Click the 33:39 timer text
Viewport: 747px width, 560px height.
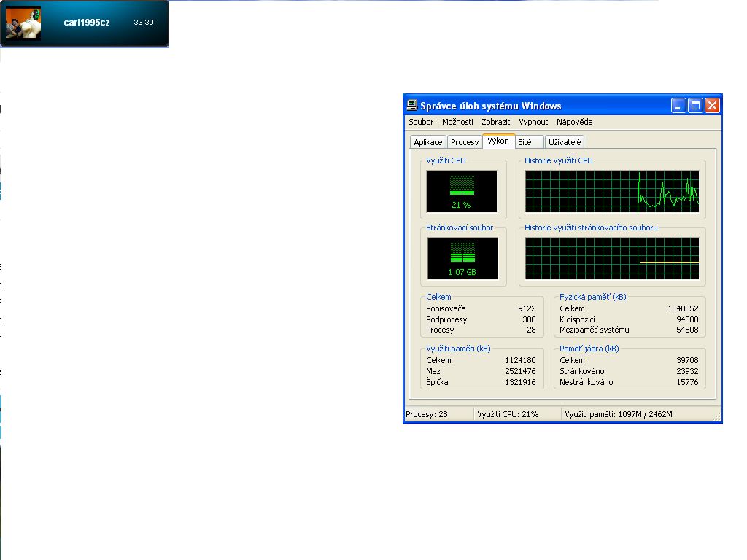(x=144, y=23)
